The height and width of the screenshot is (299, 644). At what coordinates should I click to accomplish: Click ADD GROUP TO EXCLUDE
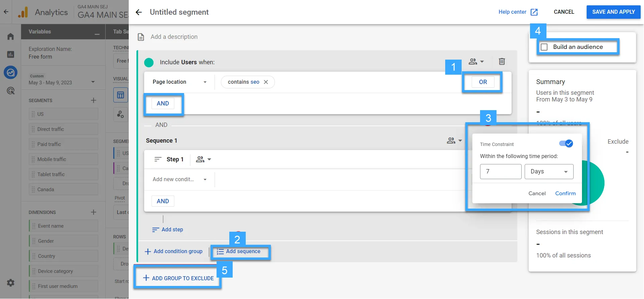click(178, 278)
